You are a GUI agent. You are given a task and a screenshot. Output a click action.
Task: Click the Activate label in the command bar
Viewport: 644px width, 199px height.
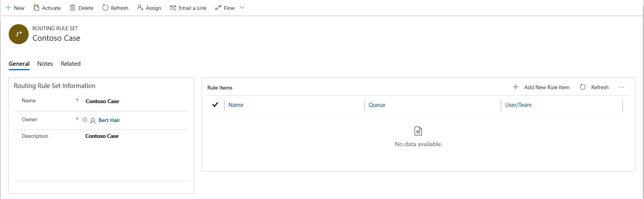pos(51,8)
